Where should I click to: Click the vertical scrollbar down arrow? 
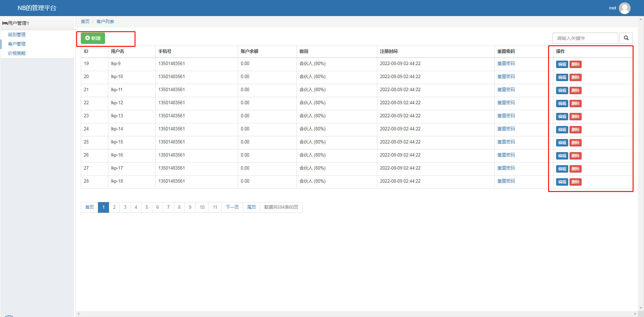(x=641, y=308)
